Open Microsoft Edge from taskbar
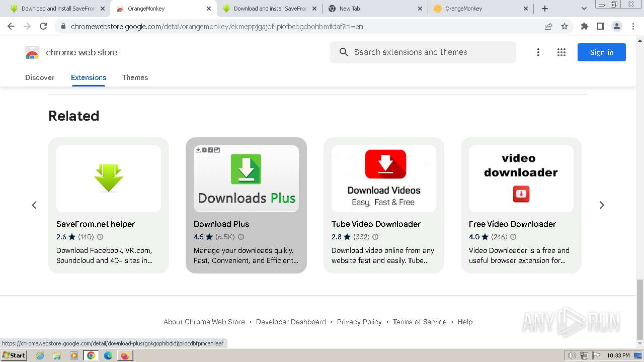Screen dimensions: 644x362 (x=108, y=355)
